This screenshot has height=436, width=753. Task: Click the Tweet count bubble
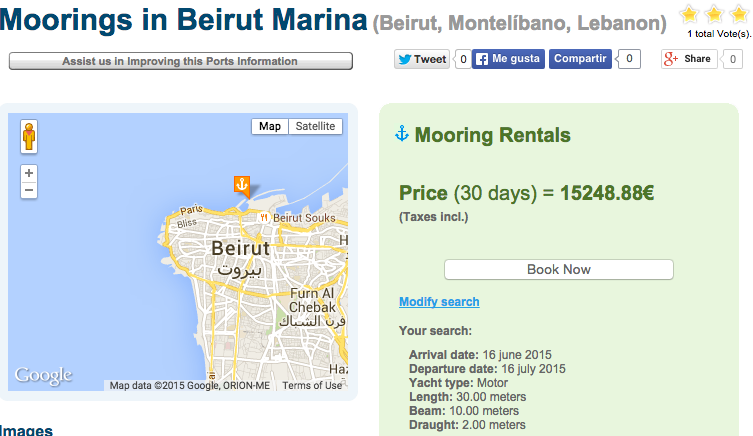click(x=462, y=59)
